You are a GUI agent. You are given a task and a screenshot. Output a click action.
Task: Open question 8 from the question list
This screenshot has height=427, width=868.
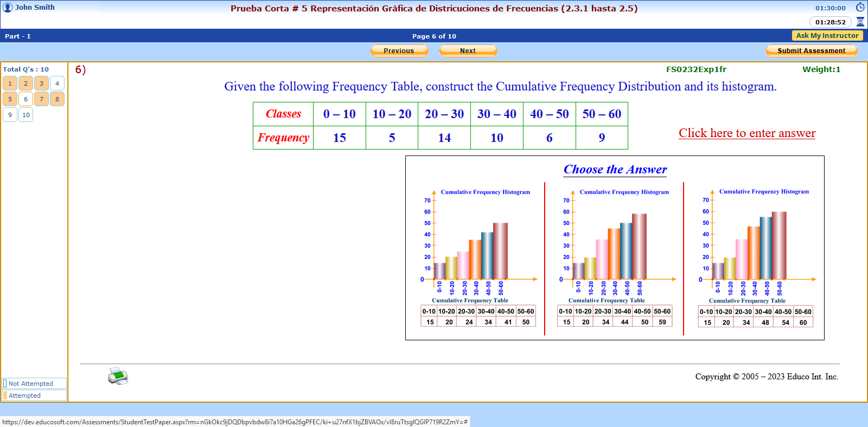tap(57, 99)
